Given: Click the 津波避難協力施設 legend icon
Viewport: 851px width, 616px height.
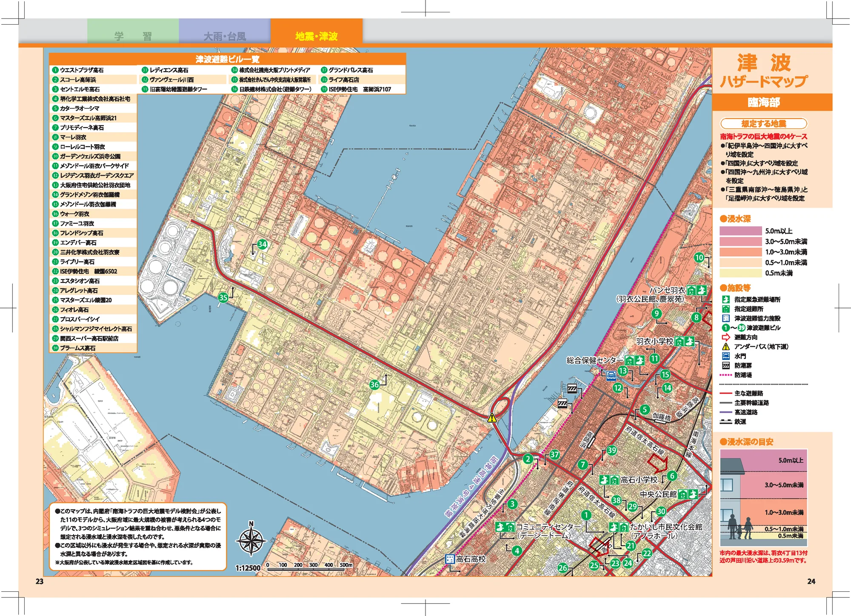Looking at the screenshot, I should [x=726, y=318].
